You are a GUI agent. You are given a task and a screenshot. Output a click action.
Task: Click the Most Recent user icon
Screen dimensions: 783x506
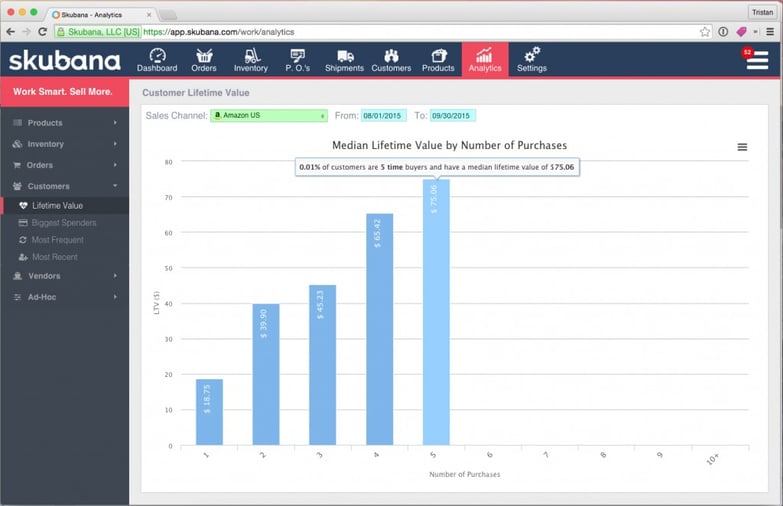[x=23, y=257]
